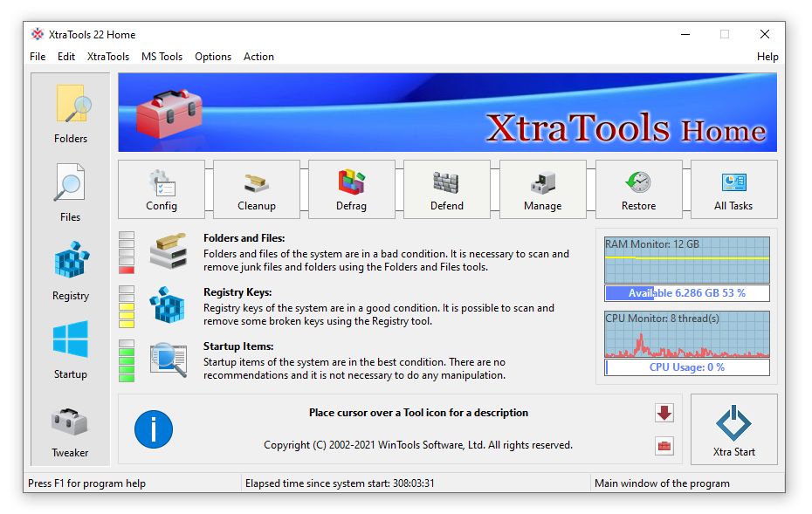Open the MS Tools menu
The image size is (812, 514).
click(x=162, y=57)
